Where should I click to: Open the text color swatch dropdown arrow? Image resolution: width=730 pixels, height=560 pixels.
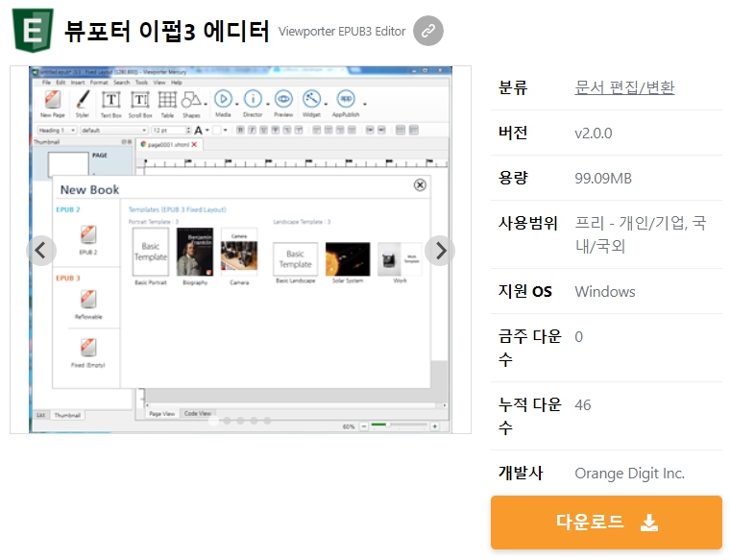226,131
